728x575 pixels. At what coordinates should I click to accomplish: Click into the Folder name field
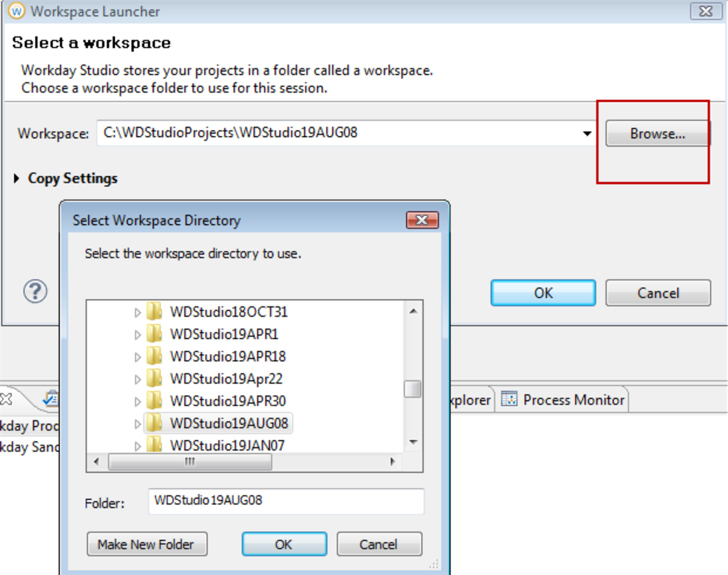[286, 502]
